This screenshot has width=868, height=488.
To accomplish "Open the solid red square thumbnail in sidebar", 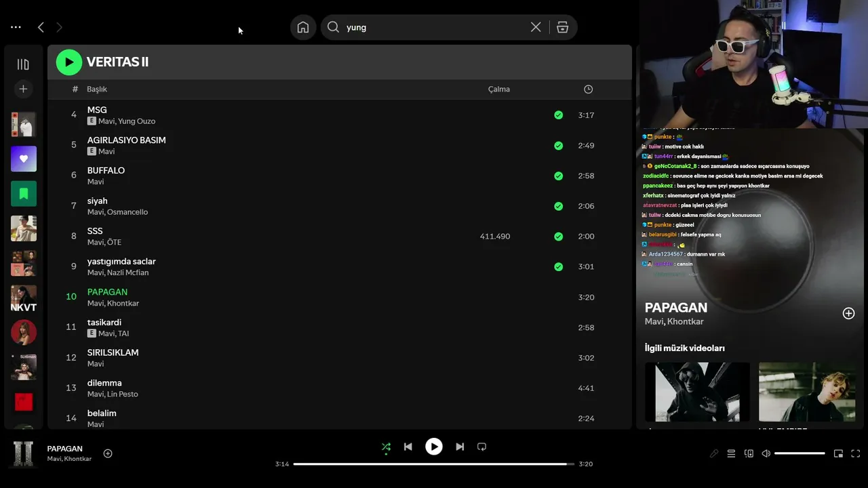I will pyautogui.click(x=24, y=402).
